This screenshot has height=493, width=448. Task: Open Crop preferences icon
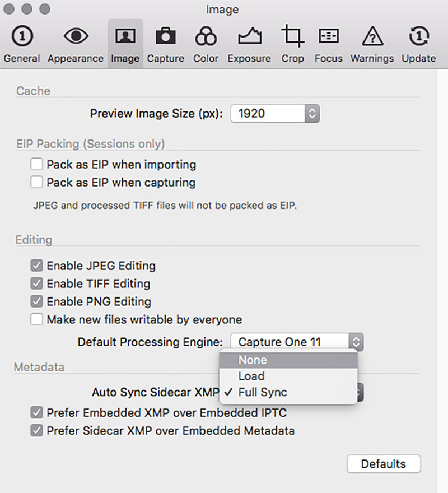293,36
